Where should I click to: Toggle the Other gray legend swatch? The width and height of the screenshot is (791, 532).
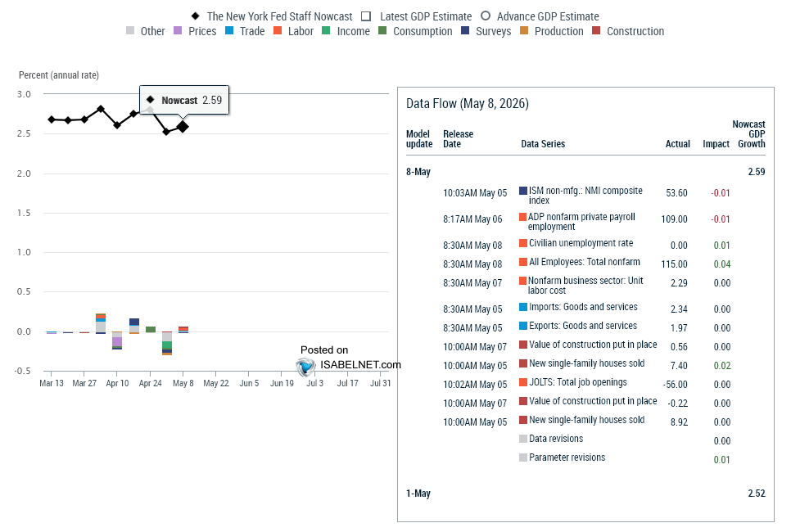click(x=130, y=31)
